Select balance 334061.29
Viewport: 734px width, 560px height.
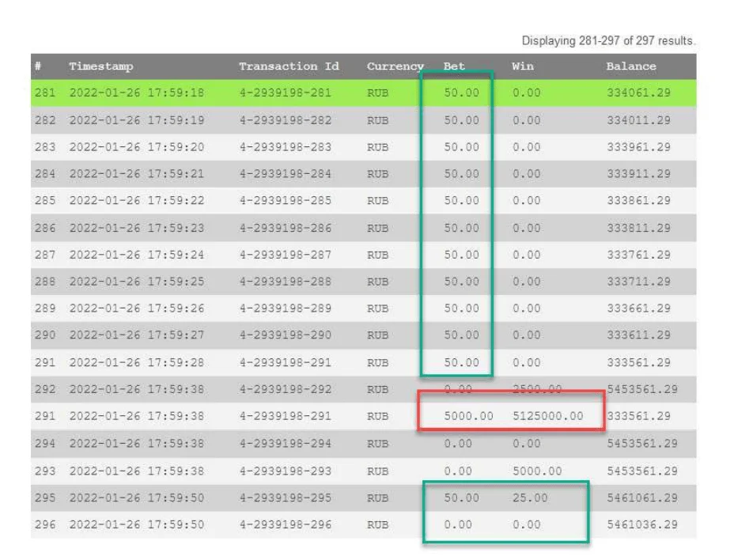click(x=638, y=93)
